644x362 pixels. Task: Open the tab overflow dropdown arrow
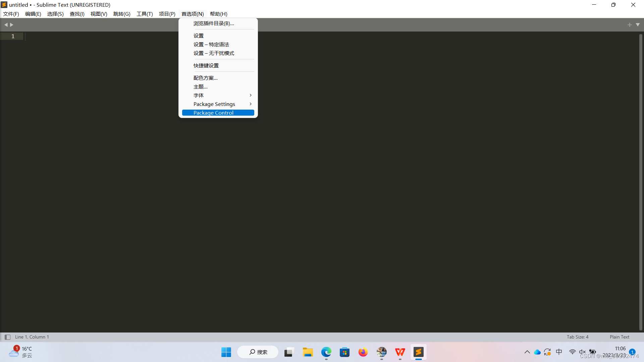coord(638,24)
